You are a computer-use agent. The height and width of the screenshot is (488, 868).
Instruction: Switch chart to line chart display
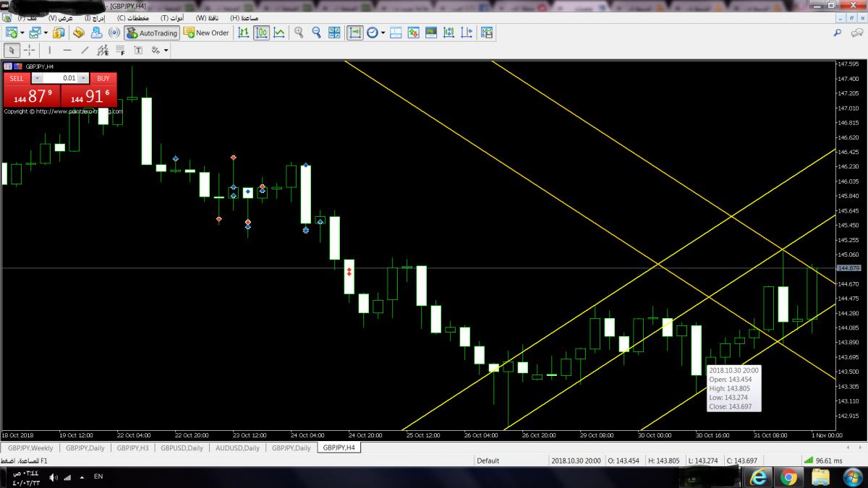pyautogui.click(x=279, y=33)
